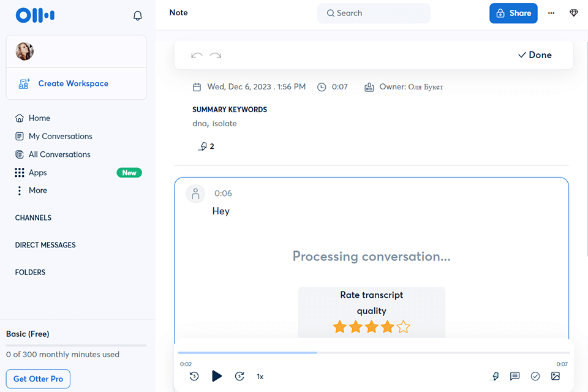Rewind five seconds
588x392 pixels.
click(194, 376)
